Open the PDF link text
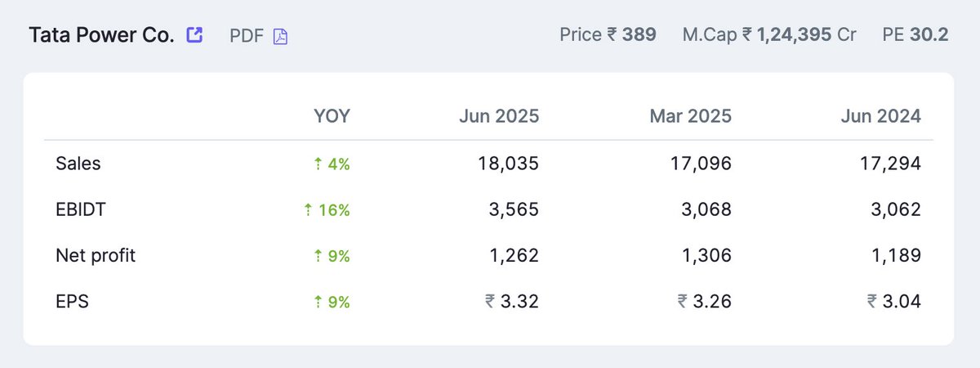Screen dimensions: 980x368 (x=247, y=37)
